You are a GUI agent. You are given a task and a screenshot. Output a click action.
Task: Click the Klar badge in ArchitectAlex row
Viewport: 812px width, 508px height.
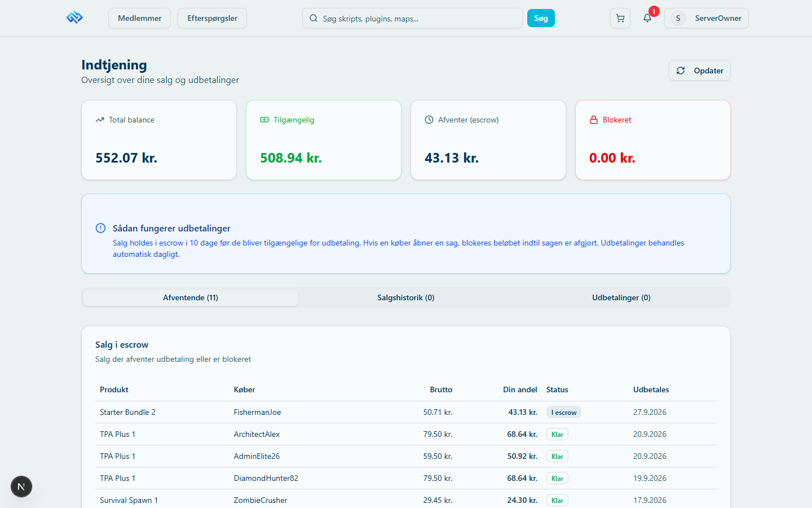coord(557,435)
